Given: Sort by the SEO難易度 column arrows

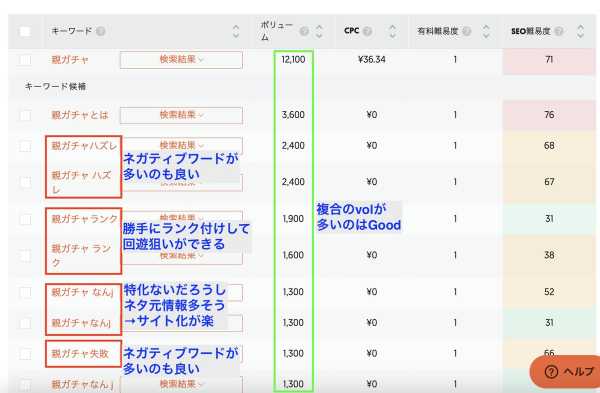Looking at the screenshot, I should pyautogui.click(x=580, y=31).
